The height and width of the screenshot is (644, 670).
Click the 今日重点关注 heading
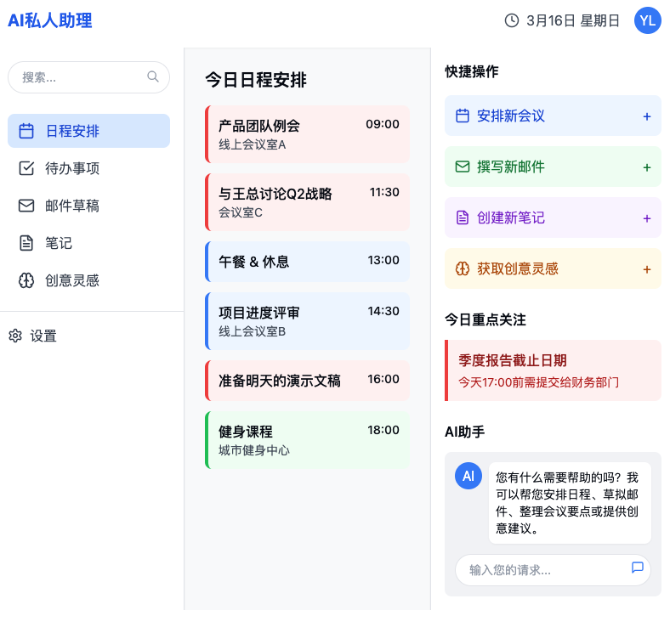(485, 319)
